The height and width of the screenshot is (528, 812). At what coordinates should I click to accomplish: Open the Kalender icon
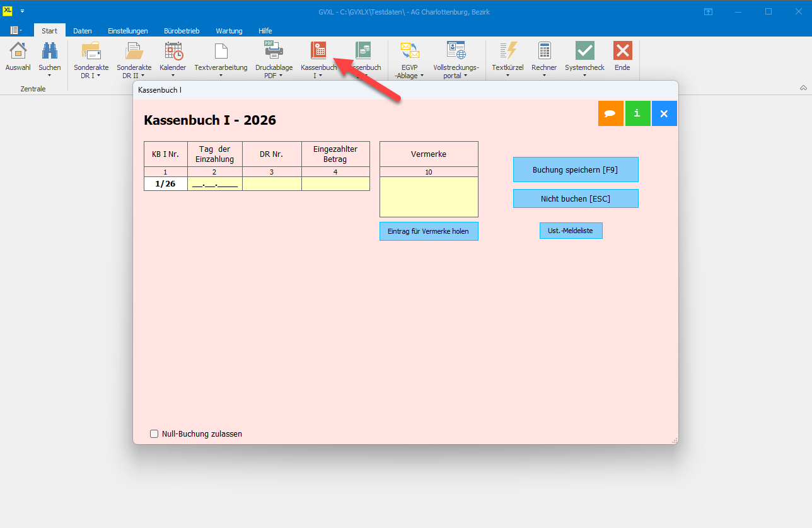173,50
